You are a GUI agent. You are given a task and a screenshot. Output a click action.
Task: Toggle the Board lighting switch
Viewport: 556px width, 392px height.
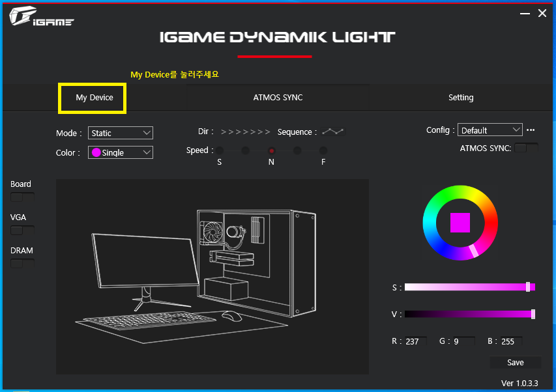(22, 197)
